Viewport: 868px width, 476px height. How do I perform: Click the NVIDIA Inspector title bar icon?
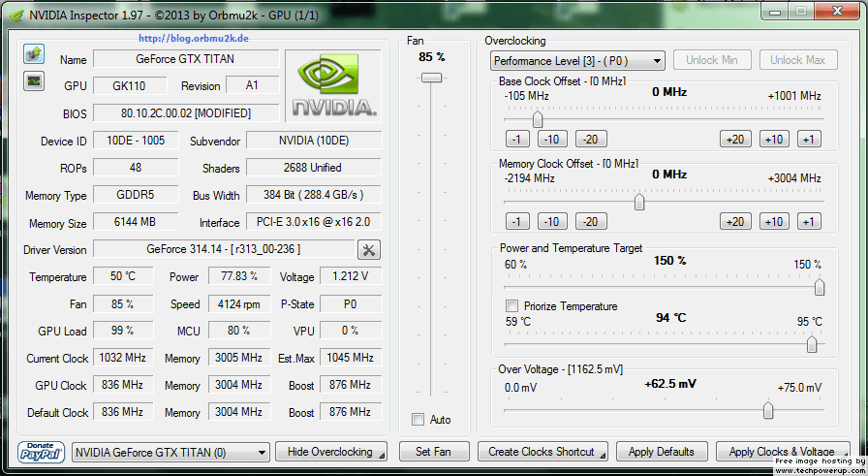point(17,16)
